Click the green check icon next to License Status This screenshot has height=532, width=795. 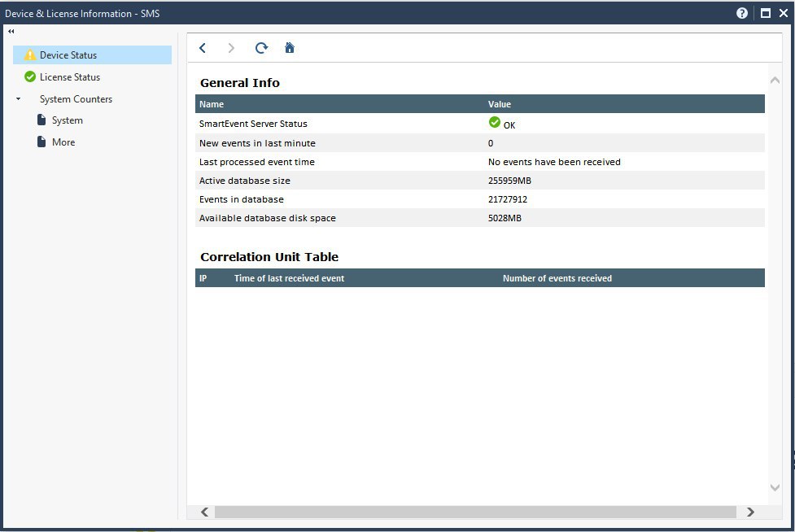pos(30,77)
